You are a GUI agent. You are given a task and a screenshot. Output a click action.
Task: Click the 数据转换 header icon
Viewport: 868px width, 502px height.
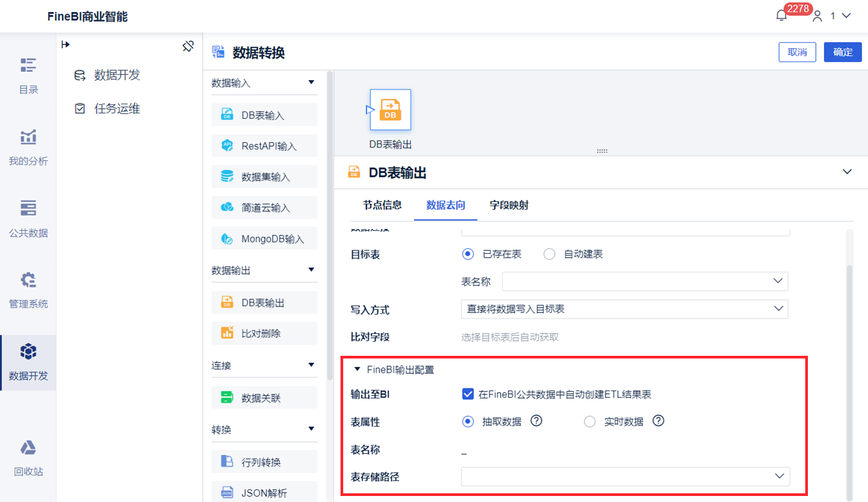[x=218, y=52]
